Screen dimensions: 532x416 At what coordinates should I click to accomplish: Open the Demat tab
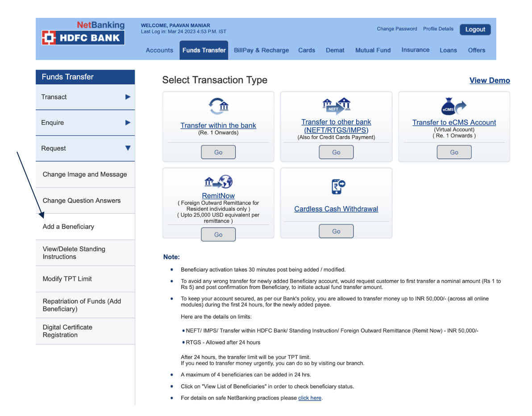[x=335, y=50]
